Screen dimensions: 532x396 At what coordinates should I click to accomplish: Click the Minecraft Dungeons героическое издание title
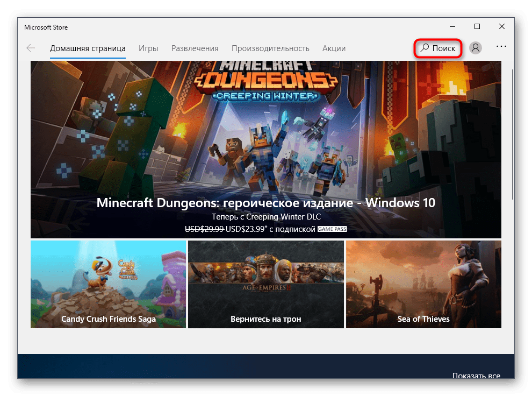[x=265, y=203]
